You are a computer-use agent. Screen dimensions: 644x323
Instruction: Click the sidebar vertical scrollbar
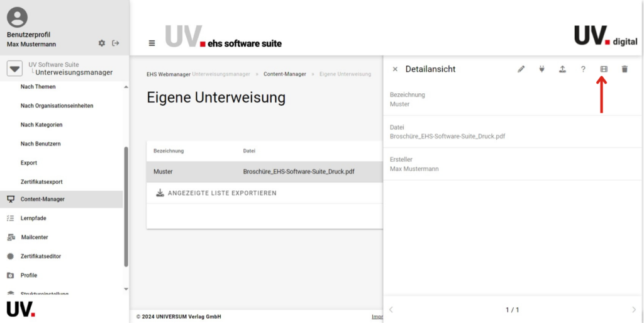[126, 208]
